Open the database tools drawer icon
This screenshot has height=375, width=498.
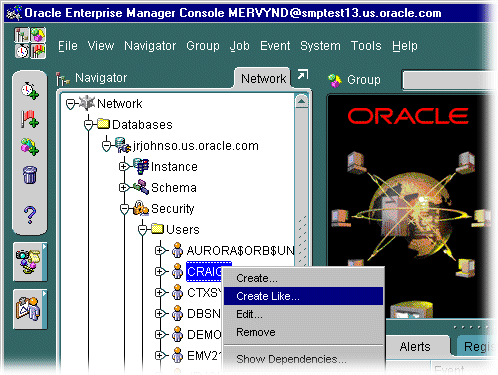[30, 262]
